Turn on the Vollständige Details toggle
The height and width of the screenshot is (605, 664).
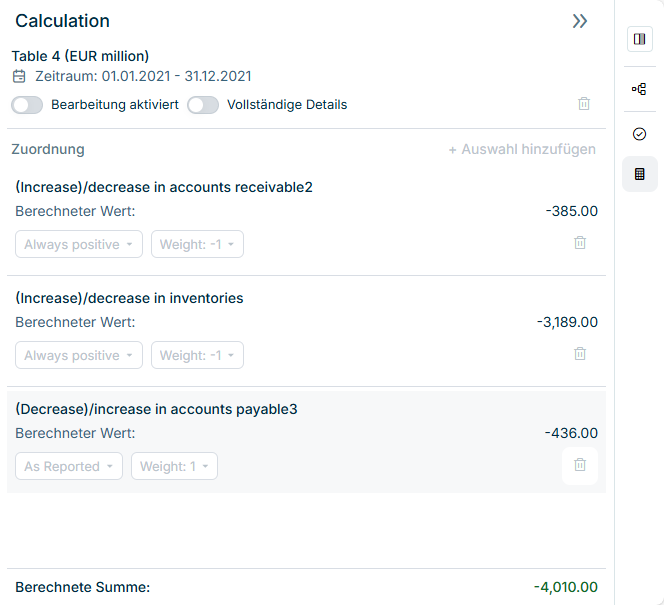coord(203,105)
